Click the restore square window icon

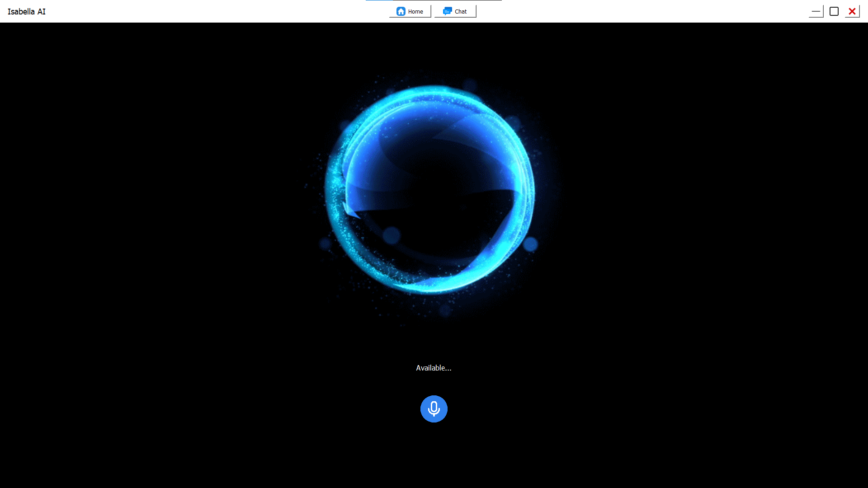coord(834,11)
